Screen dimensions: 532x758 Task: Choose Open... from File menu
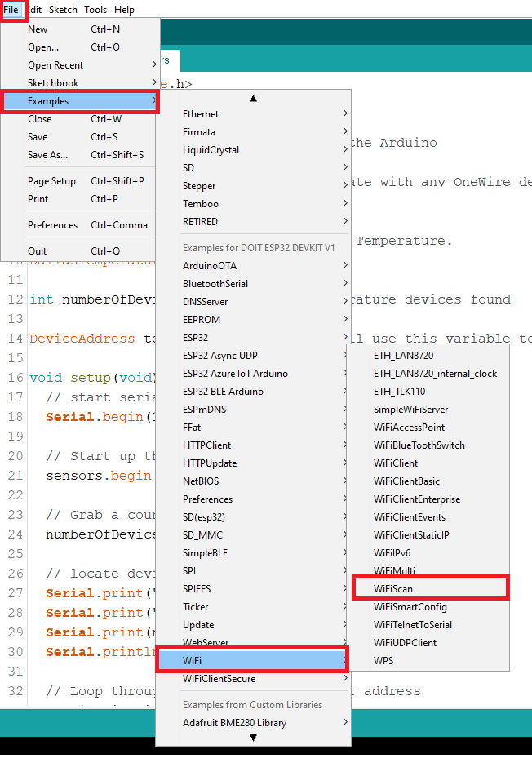(x=80, y=47)
